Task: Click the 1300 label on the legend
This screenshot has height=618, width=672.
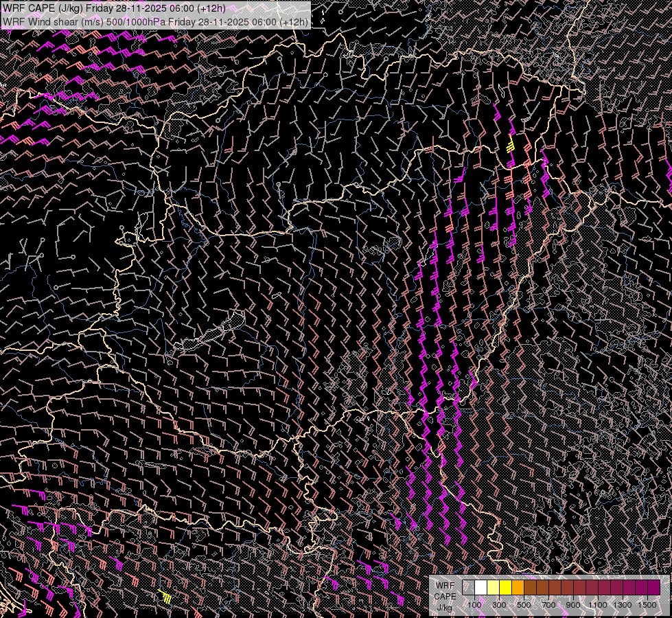Action: point(623,605)
